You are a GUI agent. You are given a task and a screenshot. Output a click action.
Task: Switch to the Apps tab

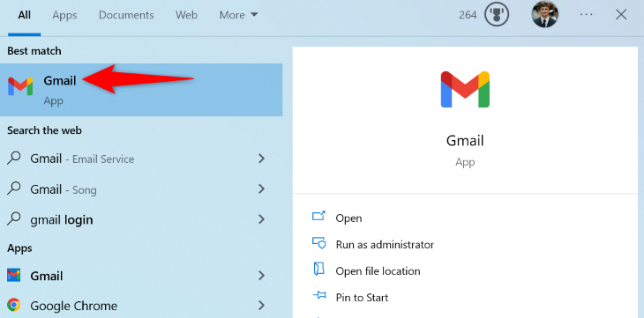tap(64, 15)
